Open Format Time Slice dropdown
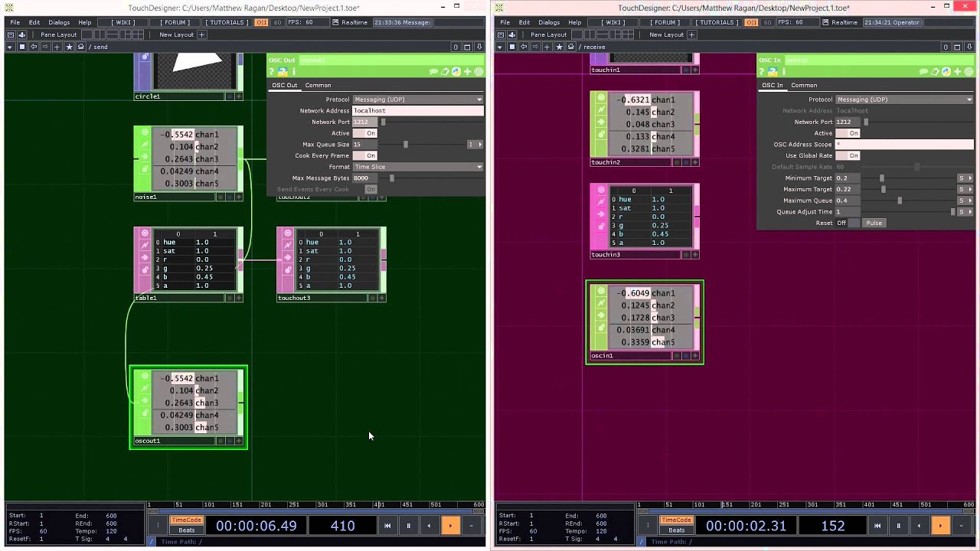This screenshot has height=551, width=980. pos(418,167)
